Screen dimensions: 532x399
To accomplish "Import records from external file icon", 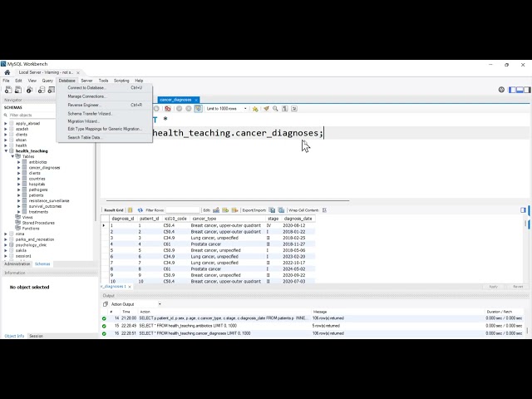I will coord(281,210).
